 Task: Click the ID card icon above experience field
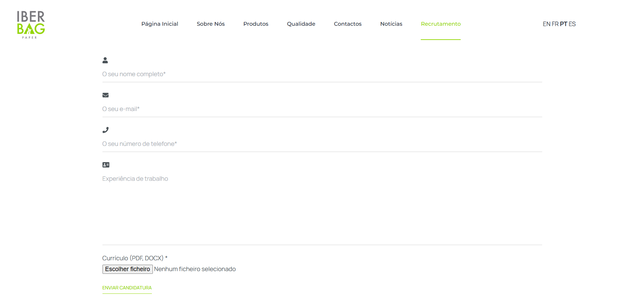[x=106, y=165]
